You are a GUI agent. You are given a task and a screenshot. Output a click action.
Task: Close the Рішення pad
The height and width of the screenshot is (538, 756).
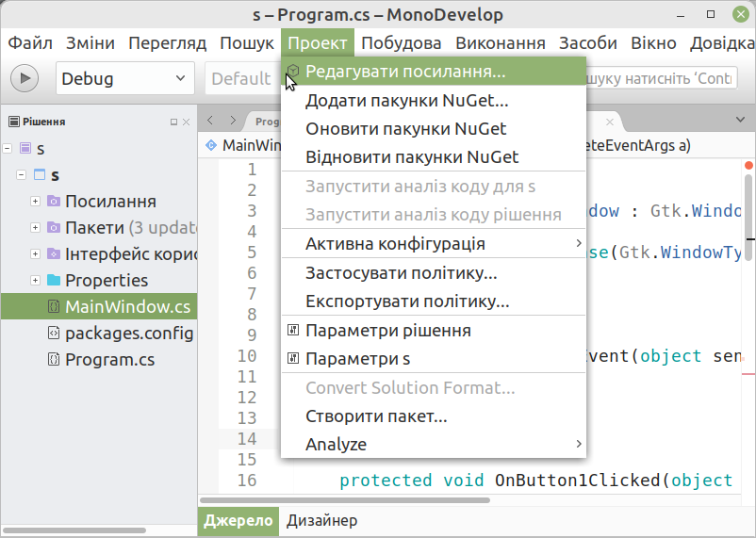pos(186,122)
